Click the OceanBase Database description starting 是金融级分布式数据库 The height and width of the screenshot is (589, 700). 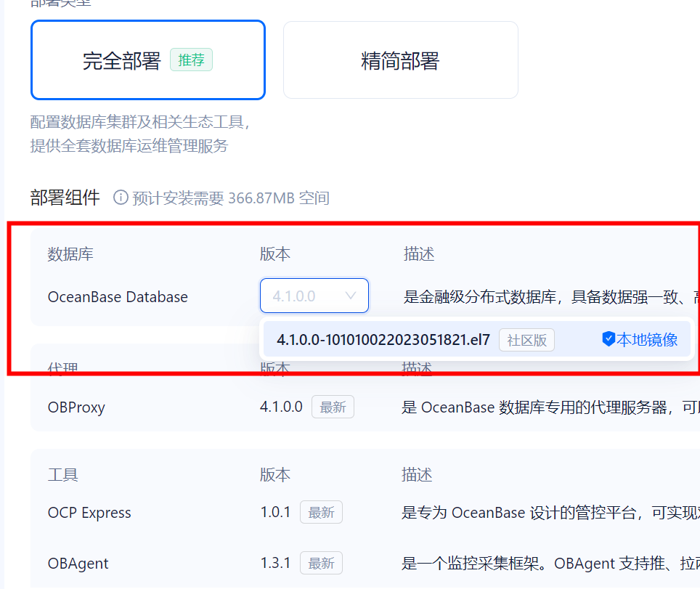[x=551, y=297]
